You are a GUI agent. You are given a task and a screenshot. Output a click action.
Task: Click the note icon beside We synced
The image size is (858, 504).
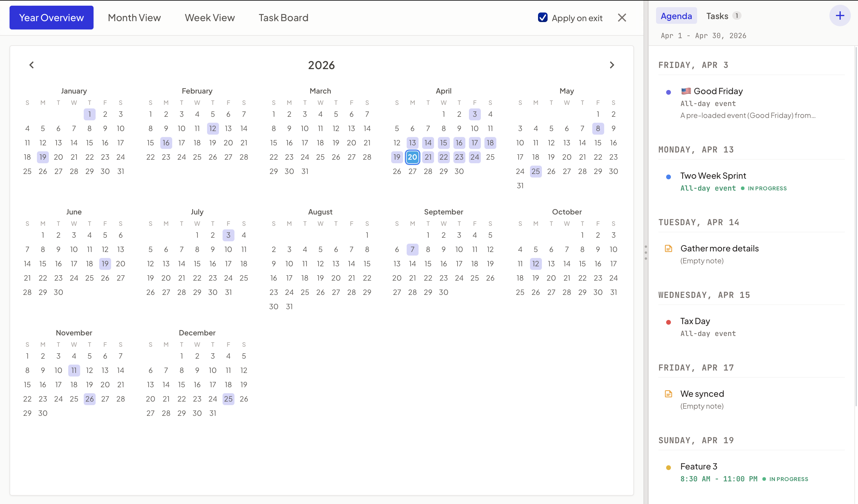pyautogui.click(x=668, y=394)
